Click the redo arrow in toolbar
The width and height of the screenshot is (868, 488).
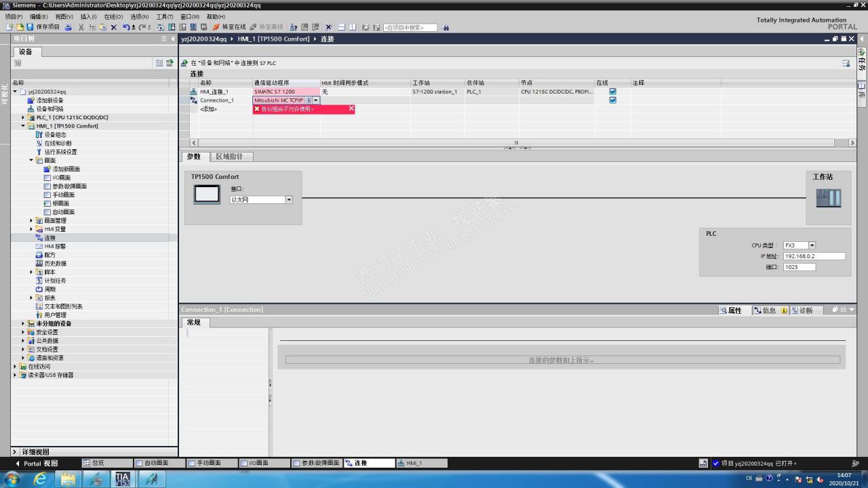pyautogui.click(x=142, y=27)
